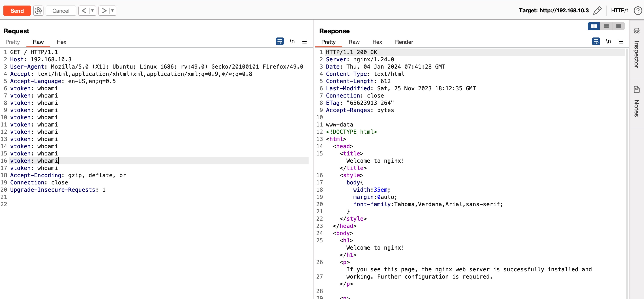Open the Response Render tab
The image size is (644, 299).
(404, 42)
